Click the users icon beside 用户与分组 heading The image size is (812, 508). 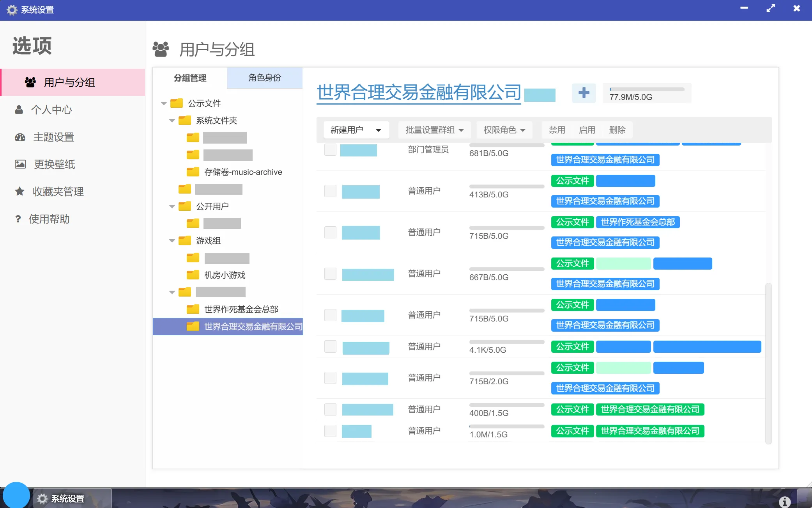161,49
